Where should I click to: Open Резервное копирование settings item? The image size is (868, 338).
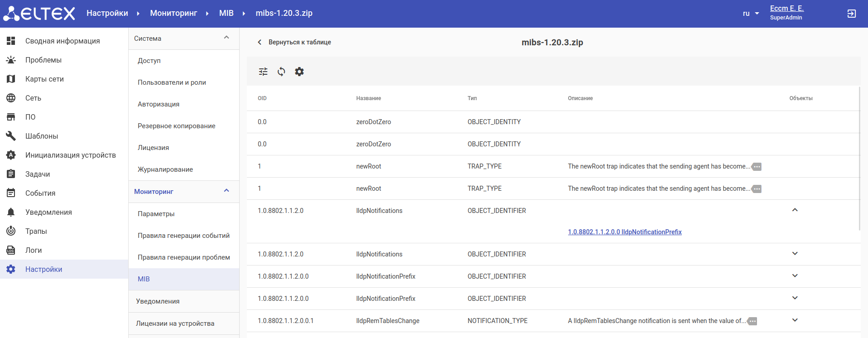[x=177, y=126]
